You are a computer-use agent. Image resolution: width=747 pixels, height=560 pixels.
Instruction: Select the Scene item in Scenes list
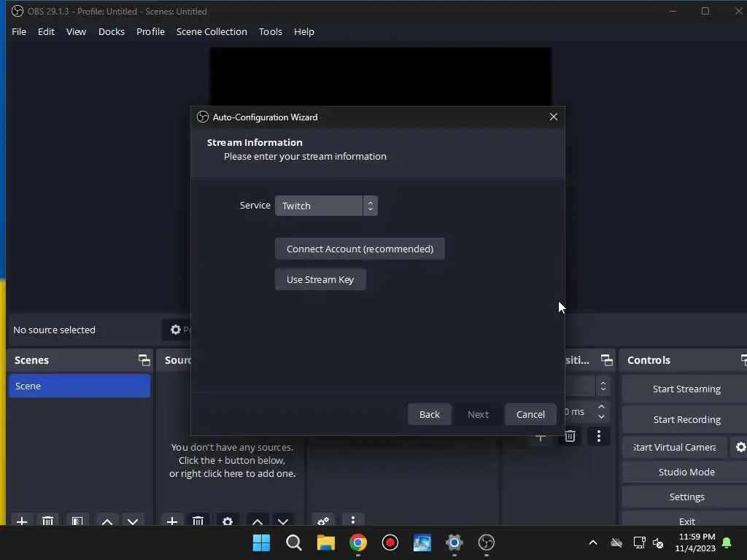click(x=79, y=386)
